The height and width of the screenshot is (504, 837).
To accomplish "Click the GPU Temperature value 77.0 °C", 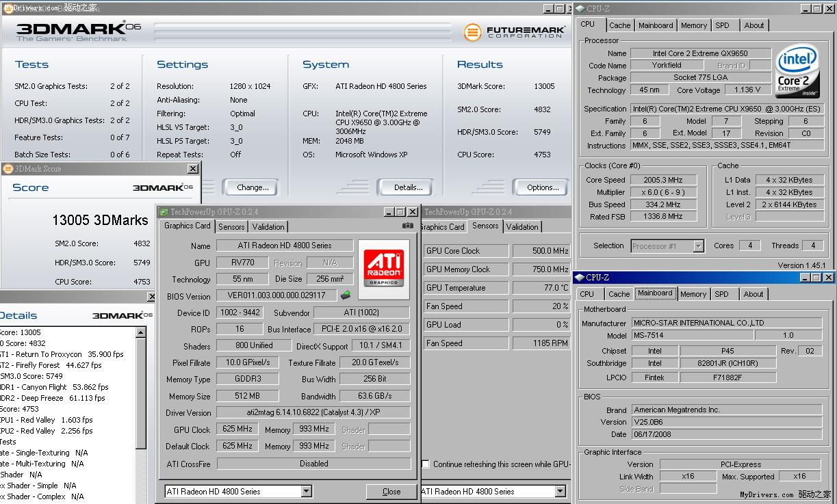I will coord(541,288).
